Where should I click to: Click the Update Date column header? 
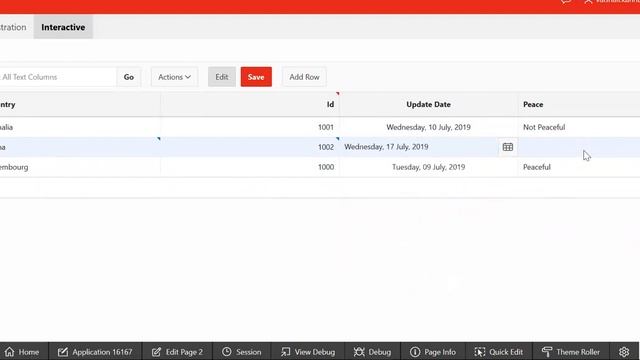[428, 104]
